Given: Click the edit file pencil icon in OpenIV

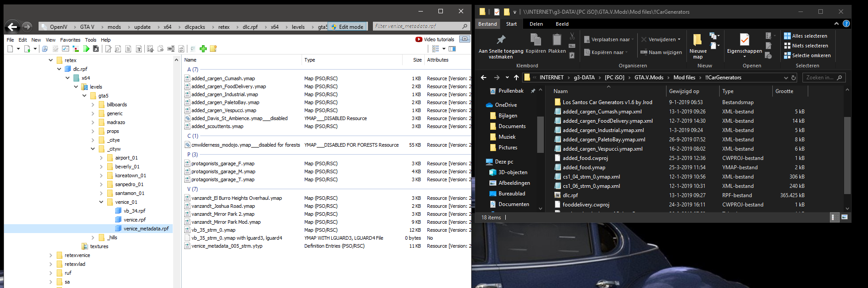Looking at the screenshot, I should coord(108,49).
